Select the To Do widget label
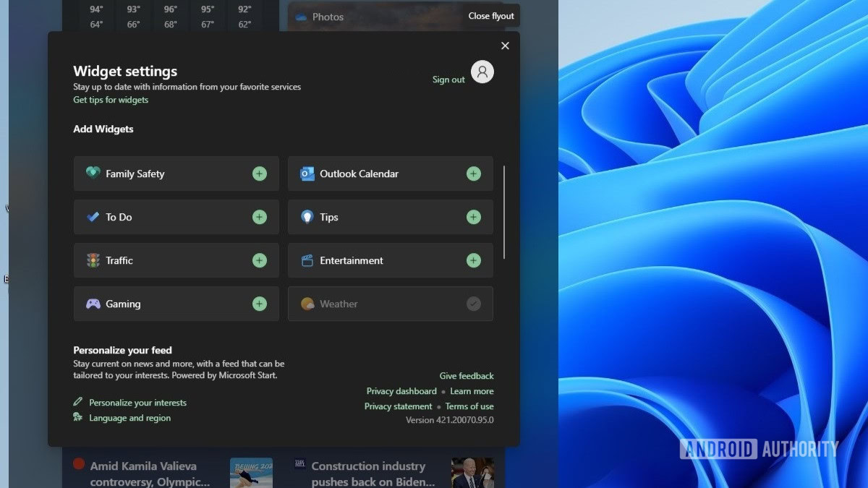The image size is (868, 488). point(119,217)
